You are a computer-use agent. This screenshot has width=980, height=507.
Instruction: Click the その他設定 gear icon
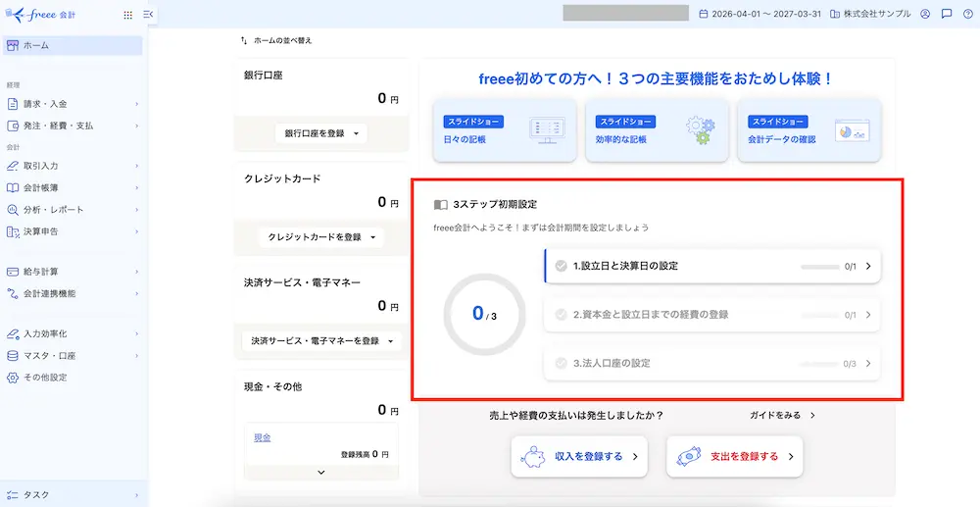pyautogui.click(x=13, y=378)
